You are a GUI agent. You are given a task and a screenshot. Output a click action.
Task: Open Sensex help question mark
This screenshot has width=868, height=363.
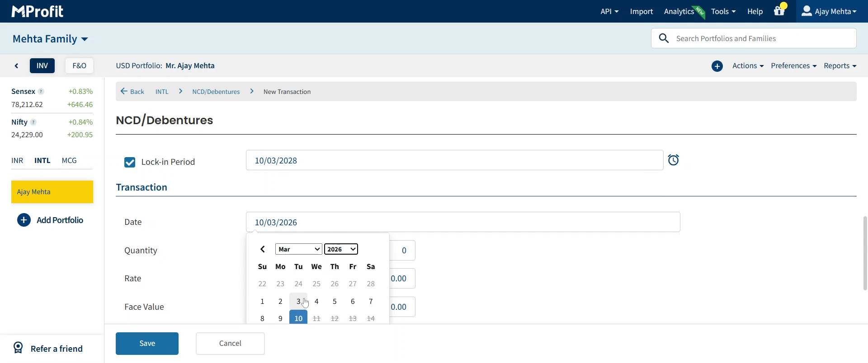[41, 91]
